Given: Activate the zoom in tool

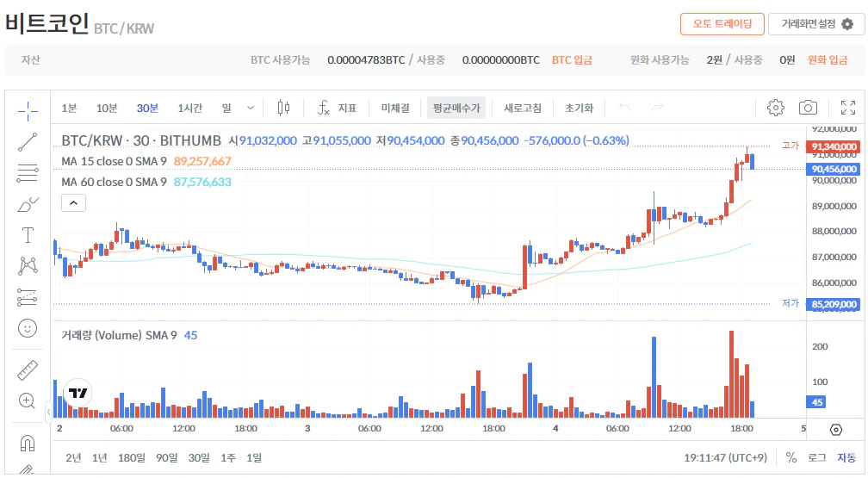Looking at the screenshot, I should click(28, 400).
